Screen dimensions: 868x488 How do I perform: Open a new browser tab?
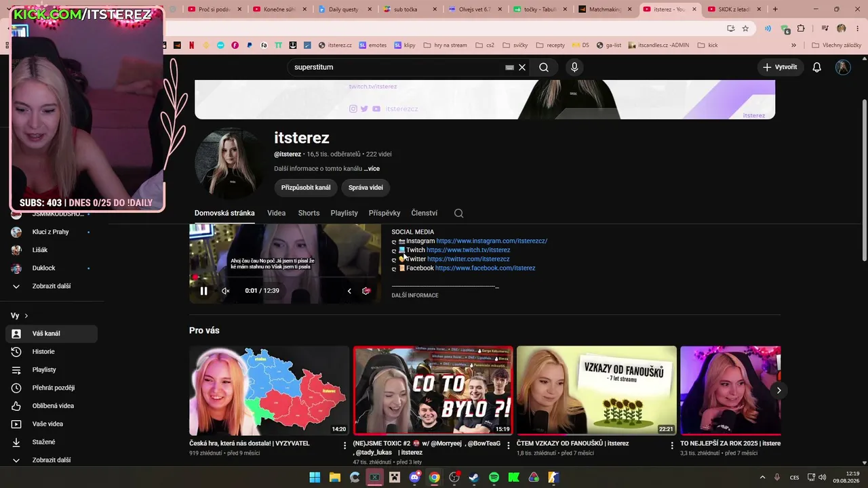pyautogui.click(x=775, y=9)
